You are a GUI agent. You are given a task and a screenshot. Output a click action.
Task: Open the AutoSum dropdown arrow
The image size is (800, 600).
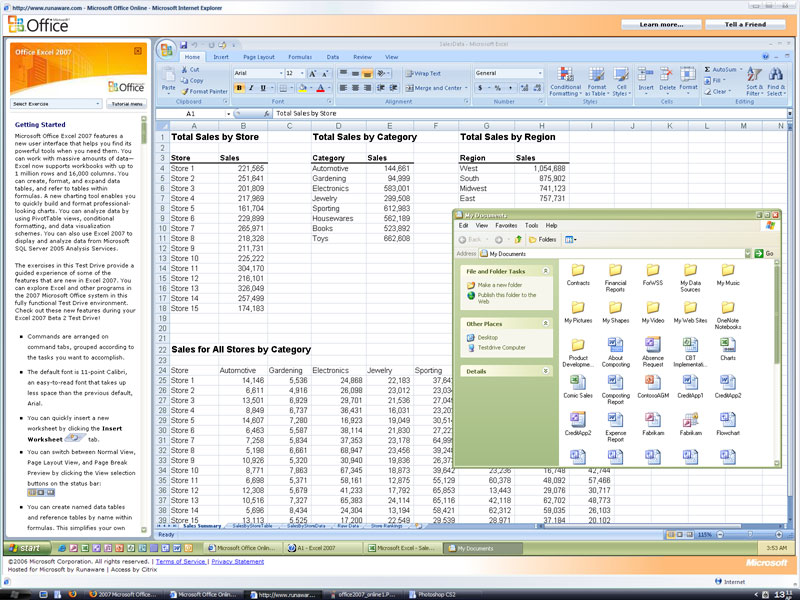click(x=739, y=69)
